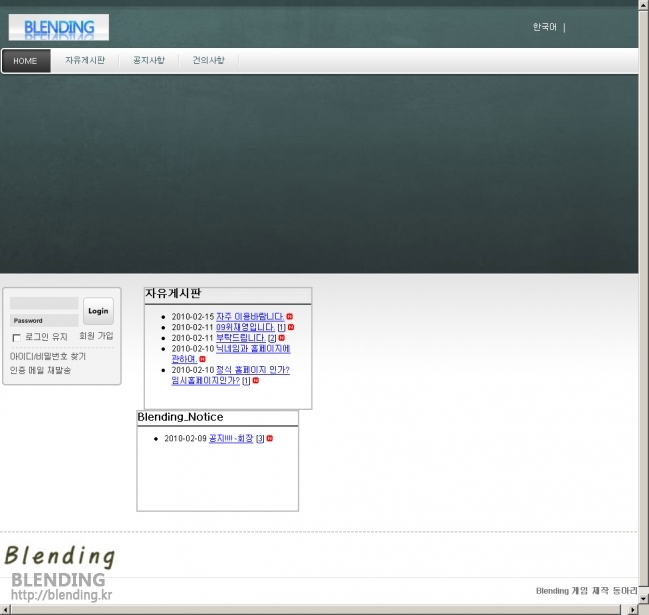Click new-post icon in Blending_Notice list
The width and height of the screenshot is (649, 615).
(x=270, y=438)
